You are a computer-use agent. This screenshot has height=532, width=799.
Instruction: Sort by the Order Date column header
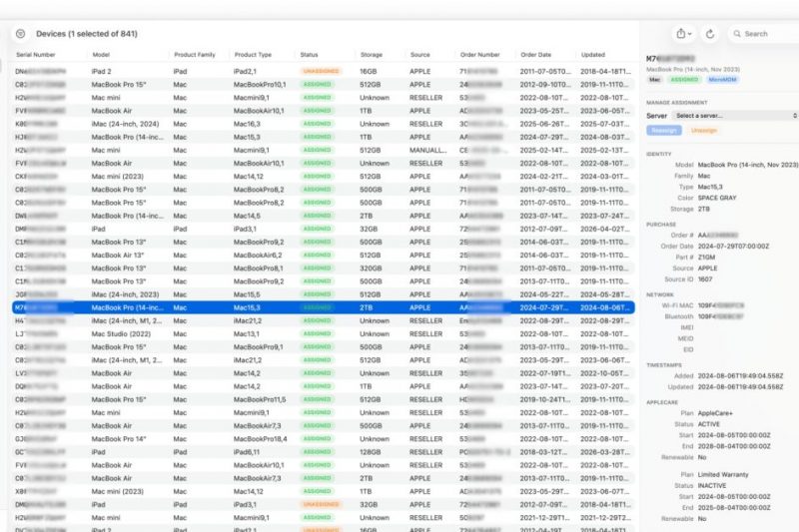click(x=536, y=55)
